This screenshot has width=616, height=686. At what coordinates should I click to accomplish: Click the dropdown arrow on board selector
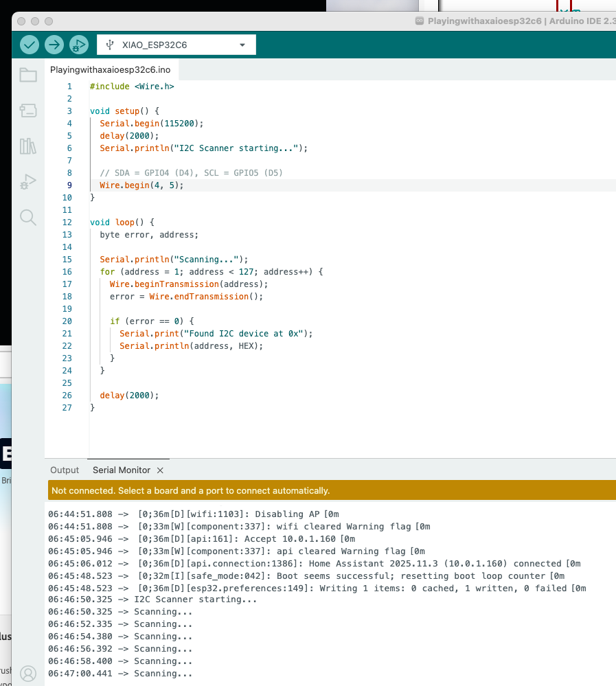pyautogui.click(x=242, y=45)
